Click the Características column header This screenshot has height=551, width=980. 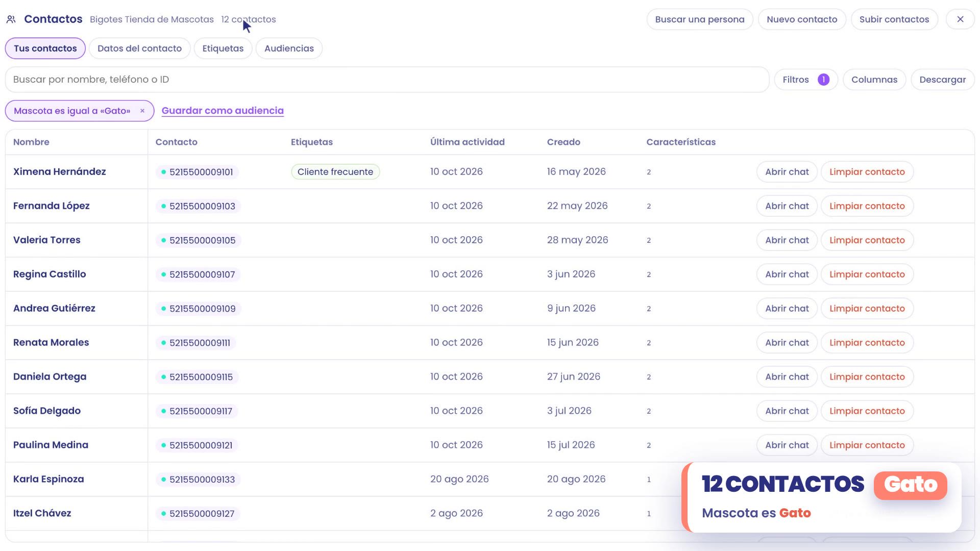pos(681,142)
